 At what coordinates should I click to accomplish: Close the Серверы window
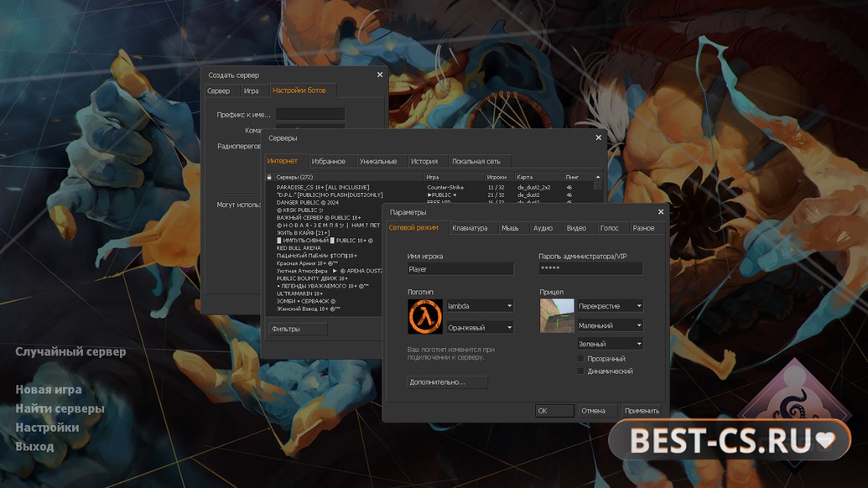point(599,138)
